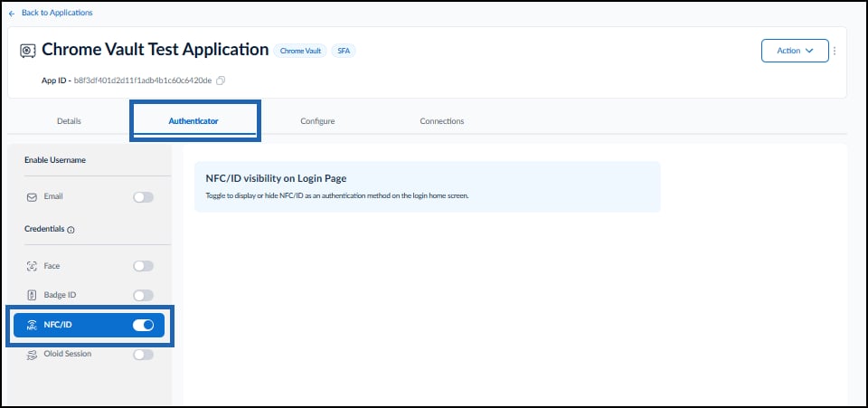868x408 pixels.
Task: Click the Credentials section heading
Action: [x=45, y=229]
